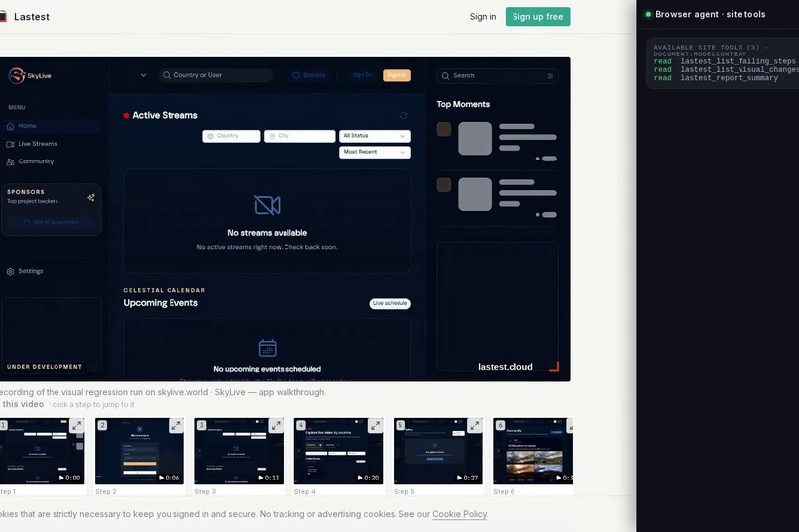Click the crossed-out camera icon
799x532 pixels.
267,205
